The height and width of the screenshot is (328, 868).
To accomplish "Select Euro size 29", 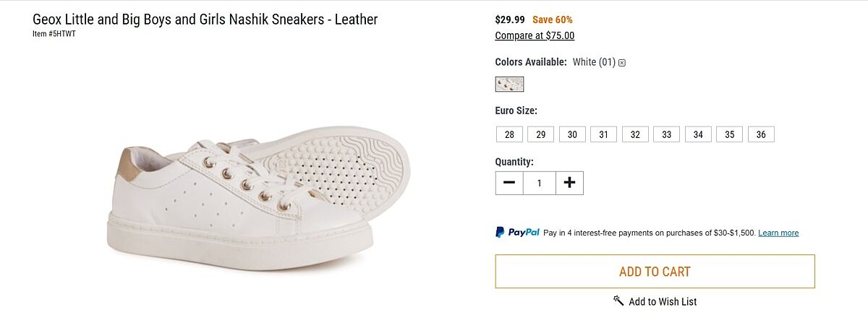I will pyautogui.click(x=540, y=134).
